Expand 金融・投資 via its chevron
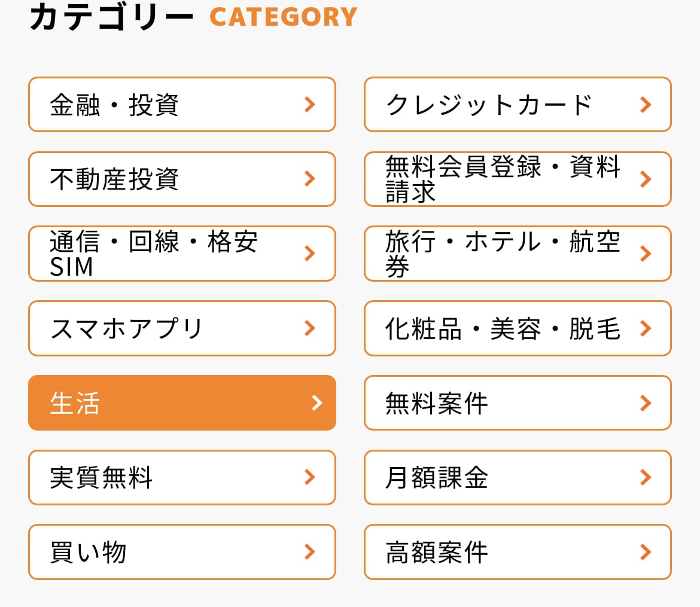This screenshot has height=607, width=700. click(x=309, y=105)
